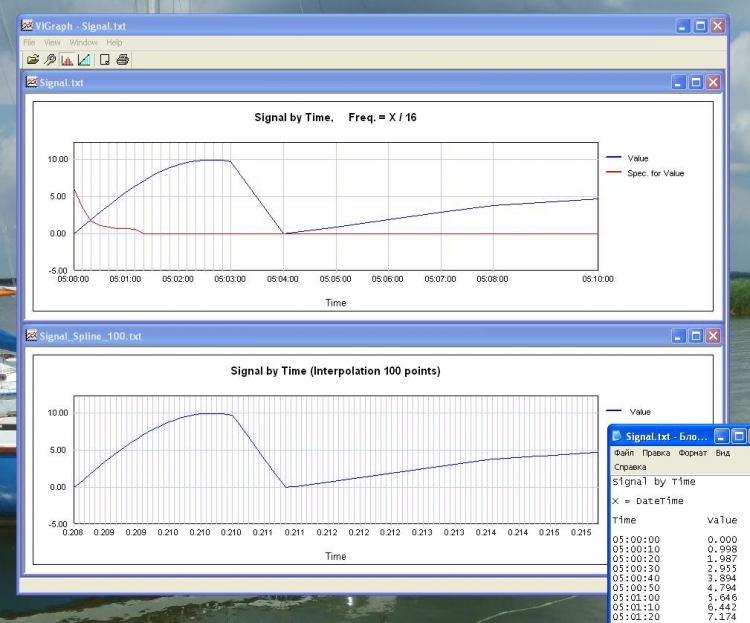Click the Print toolbar icon

pos(122,60)
